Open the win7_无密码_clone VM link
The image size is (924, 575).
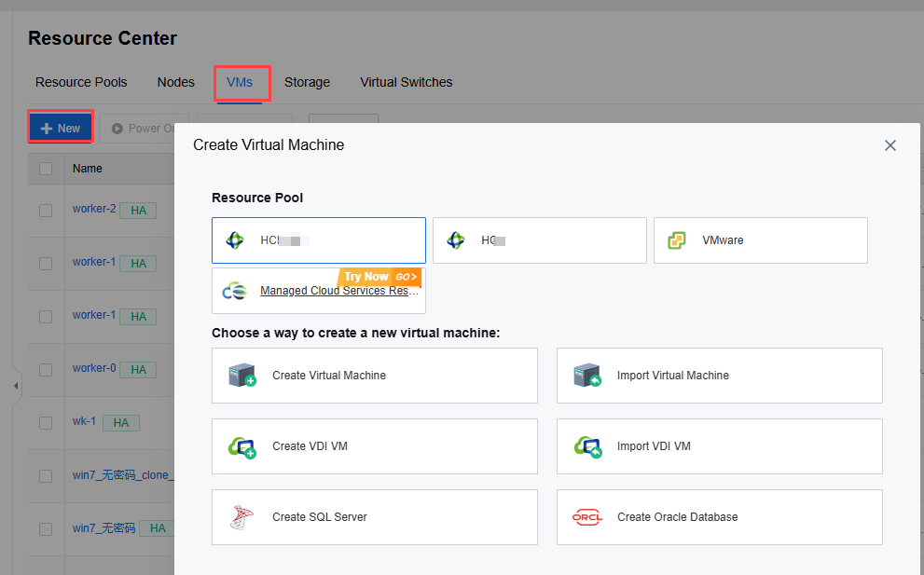123,475
